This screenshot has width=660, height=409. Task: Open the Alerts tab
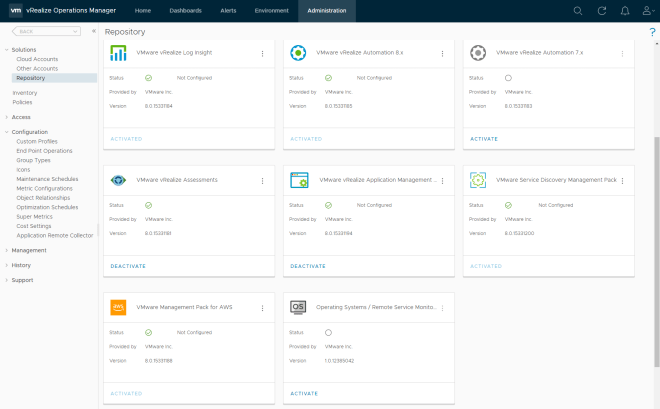228,11
